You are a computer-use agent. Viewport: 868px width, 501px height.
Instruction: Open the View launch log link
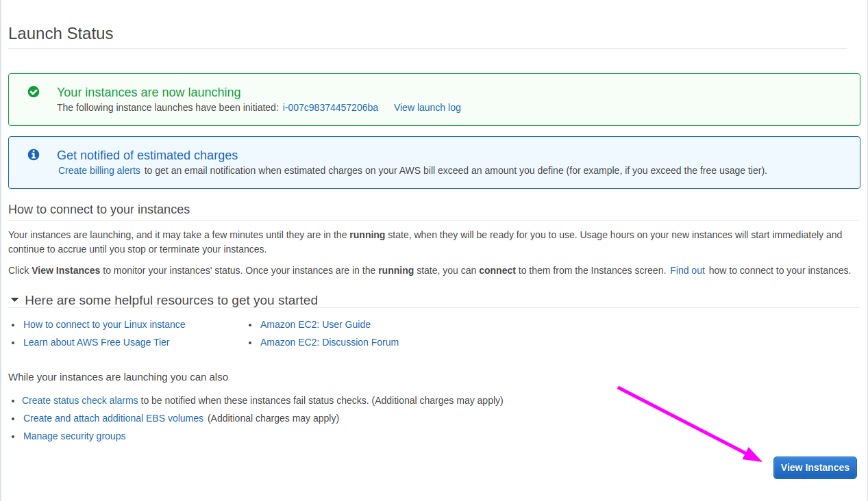pyautogui.click(x=427, y=107)
